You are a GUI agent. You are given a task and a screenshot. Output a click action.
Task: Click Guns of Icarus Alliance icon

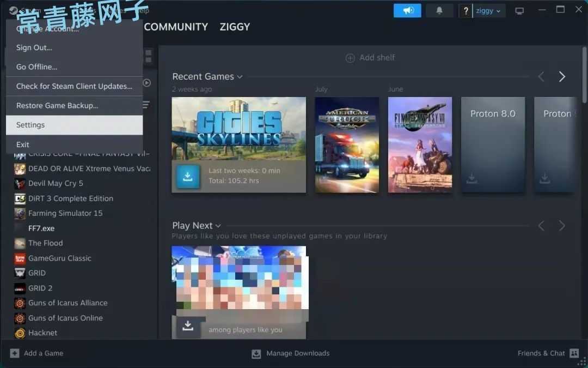20,303
